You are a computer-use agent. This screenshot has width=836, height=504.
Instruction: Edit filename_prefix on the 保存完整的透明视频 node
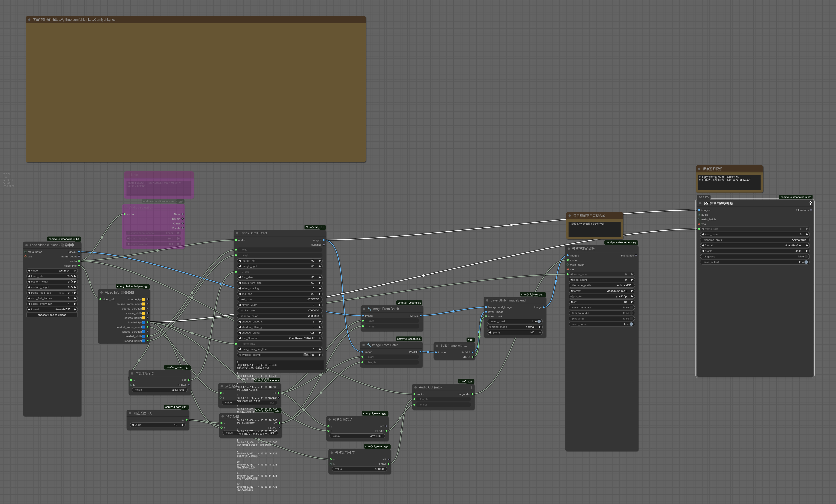pyautogui.click(x=755, y=240)
